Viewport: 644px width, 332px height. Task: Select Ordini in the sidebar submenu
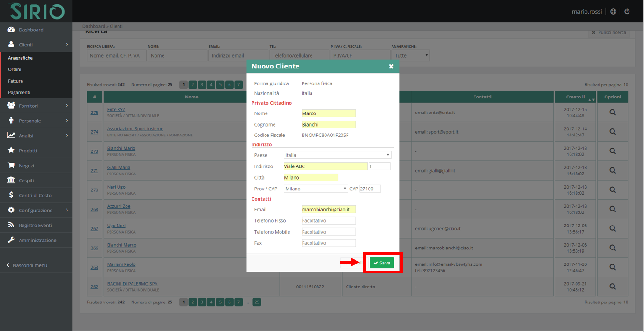(x=15, y=69)
